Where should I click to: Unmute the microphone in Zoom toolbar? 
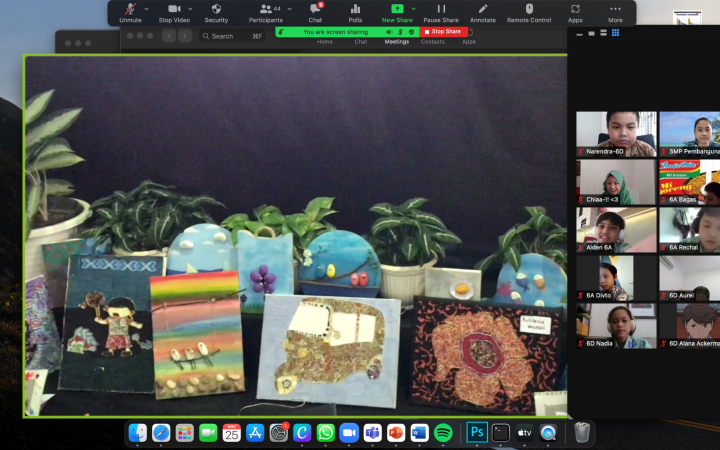[x=130, y=12]
